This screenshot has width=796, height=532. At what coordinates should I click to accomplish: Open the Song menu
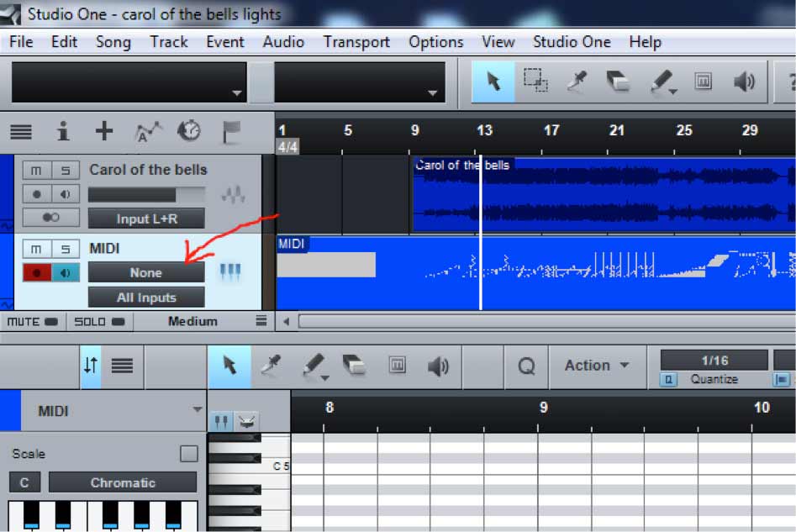point(113,41)
